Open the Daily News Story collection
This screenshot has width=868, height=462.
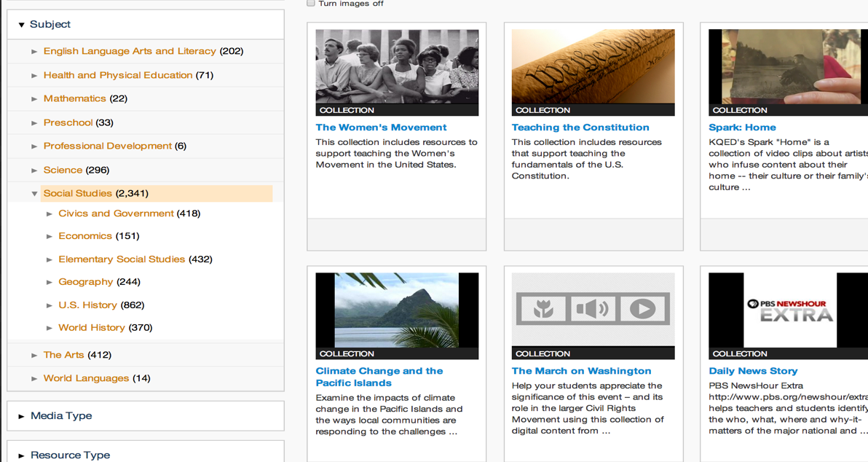click(753, 370)
